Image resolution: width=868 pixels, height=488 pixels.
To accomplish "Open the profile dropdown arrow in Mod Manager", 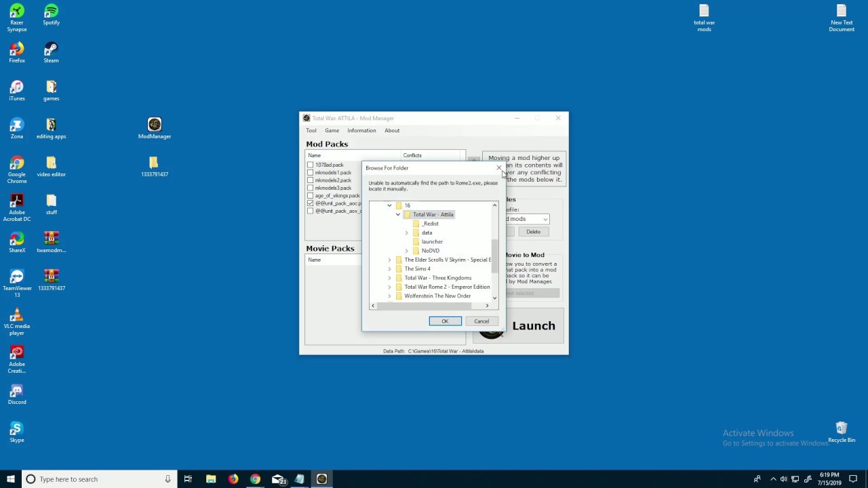I will 545,219.
